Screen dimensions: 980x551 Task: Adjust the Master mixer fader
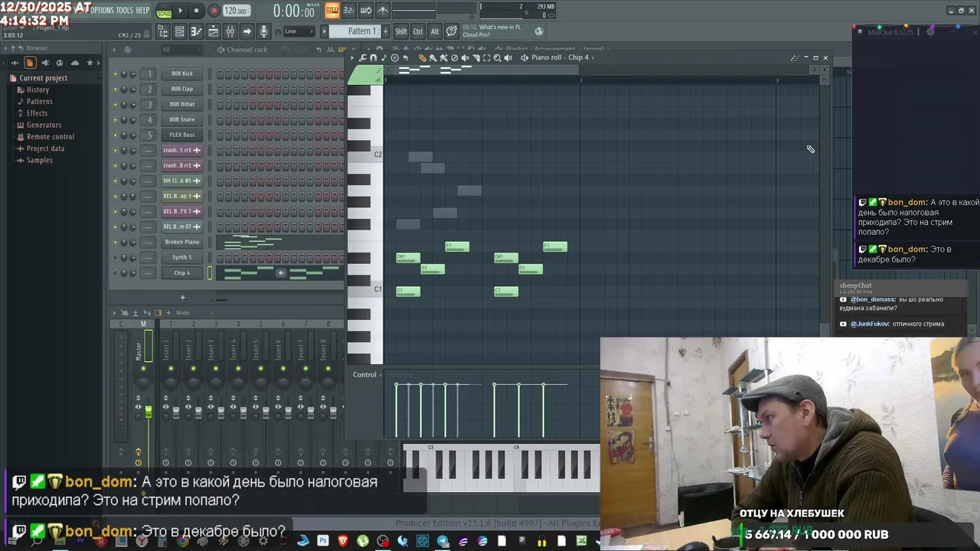[149, 412]
